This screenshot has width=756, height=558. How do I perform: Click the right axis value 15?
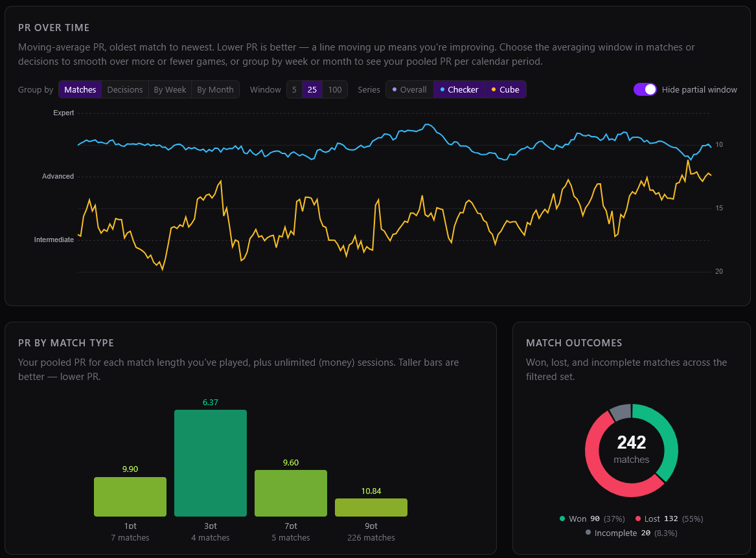pyautogui.click(x=719, y=208)
